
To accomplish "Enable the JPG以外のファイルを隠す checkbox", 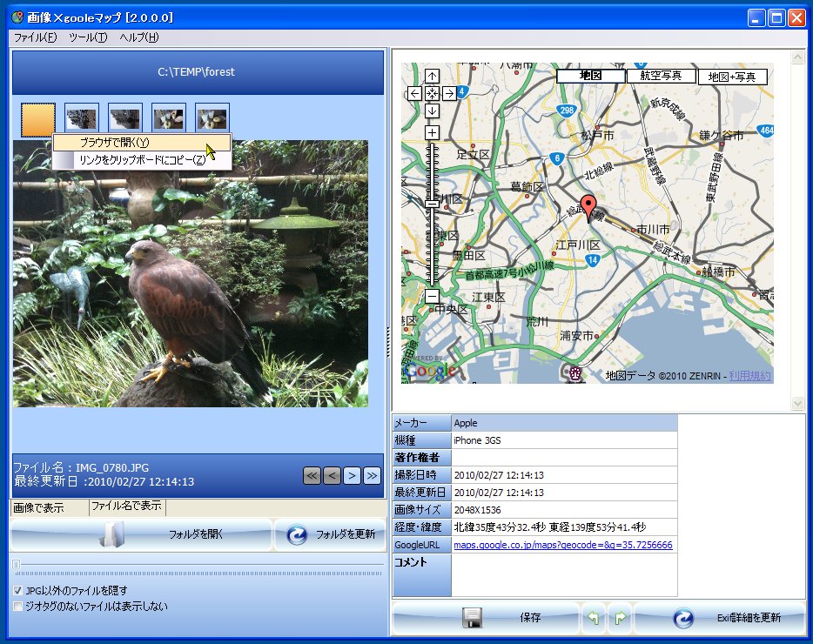I will pyautogui.click(x=17, y=590).
